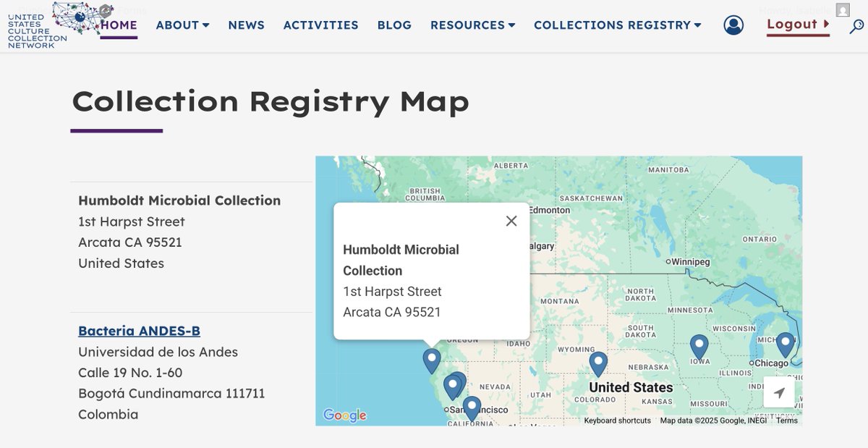Select the map pin south of San Francisco
868x448 pixels.
point(472,408)
